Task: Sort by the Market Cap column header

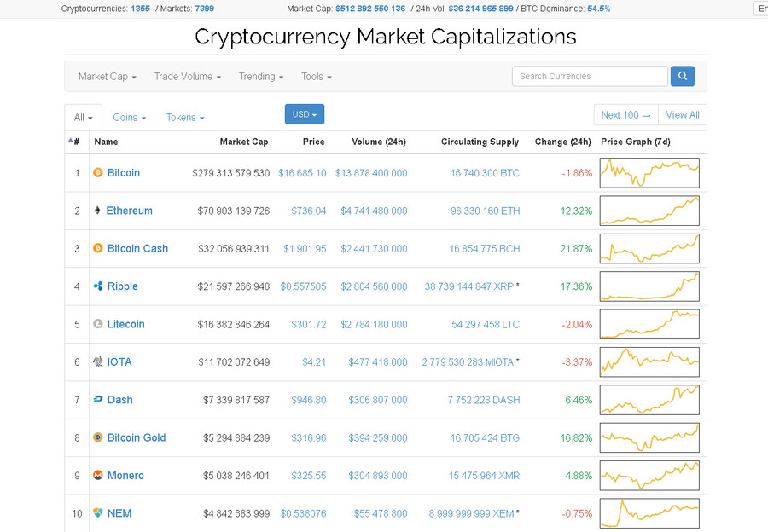Action: click(244, 142)
